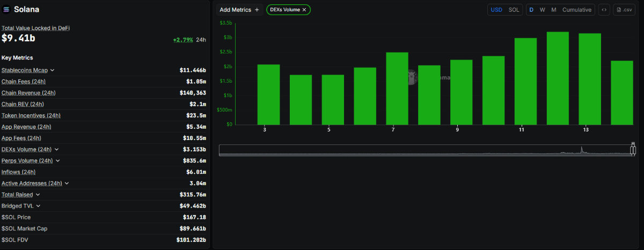The width and height of the screenshot is (644, 250).
Task: Click the Chain Fees (24h) label
Action: tap(24, 82)
